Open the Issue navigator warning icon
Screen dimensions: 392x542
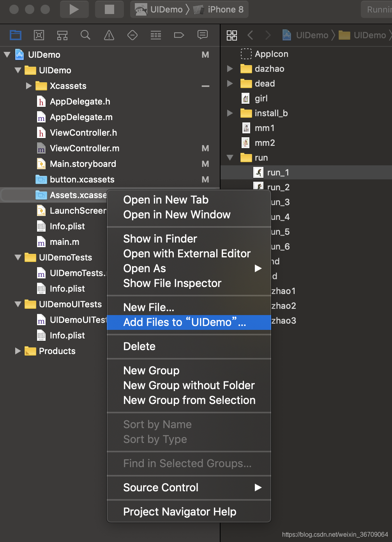[109, 35]
